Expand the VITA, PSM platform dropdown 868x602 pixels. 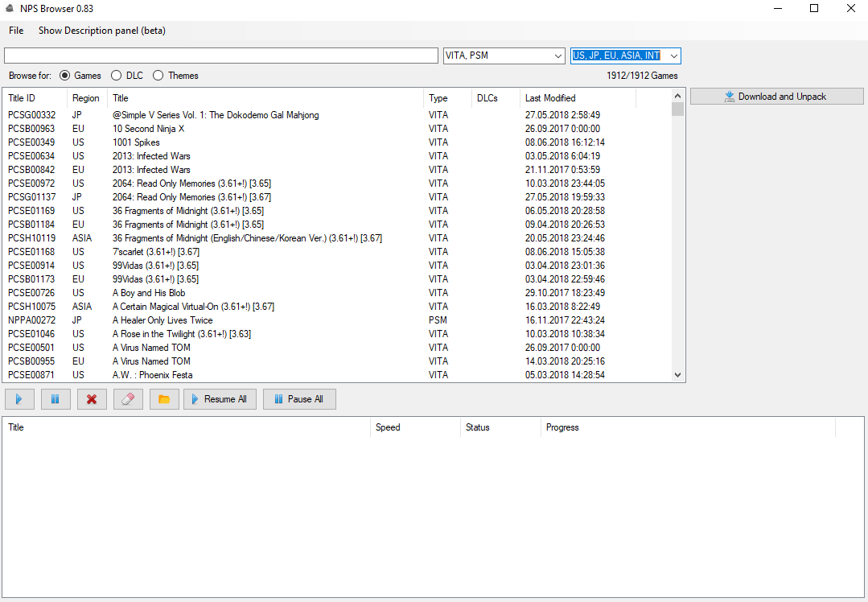(x=558, y=56)
